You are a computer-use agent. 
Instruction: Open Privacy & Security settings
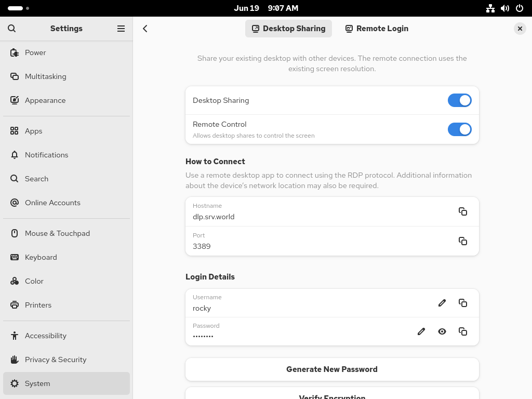(55, 359)
